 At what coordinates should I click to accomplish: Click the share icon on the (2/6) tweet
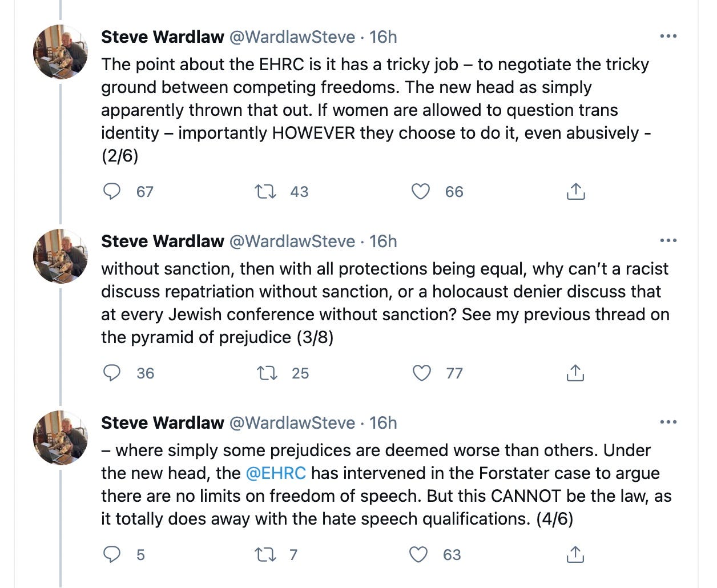575,192
